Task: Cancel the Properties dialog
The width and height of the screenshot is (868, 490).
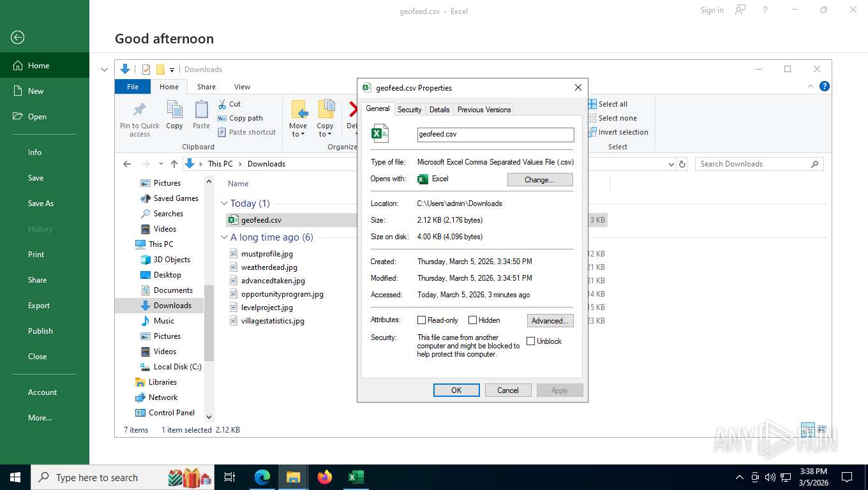Action: 508,390
